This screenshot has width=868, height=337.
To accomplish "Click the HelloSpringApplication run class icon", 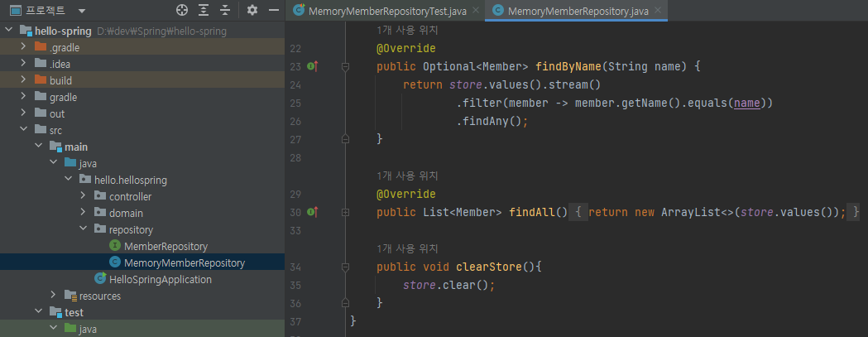I will tap(100, 279).
